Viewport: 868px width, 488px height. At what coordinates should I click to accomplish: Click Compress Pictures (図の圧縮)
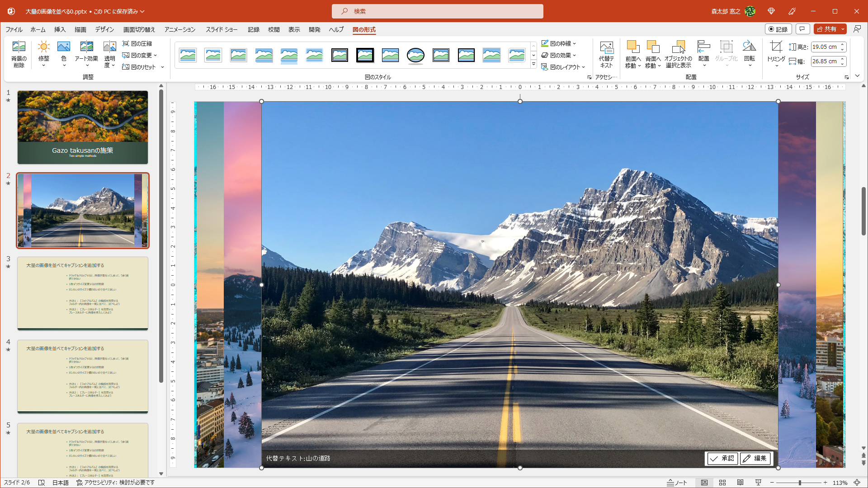[137, 43]
